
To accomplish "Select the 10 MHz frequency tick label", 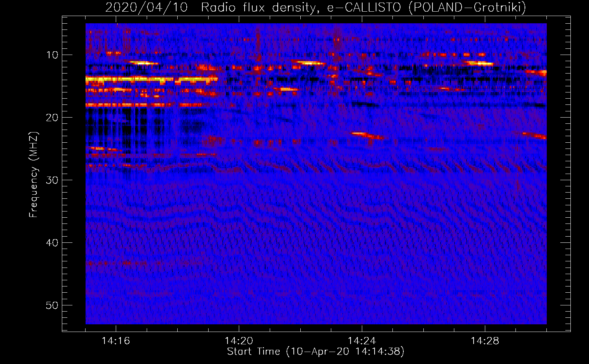I will click(x=52, y=55).
